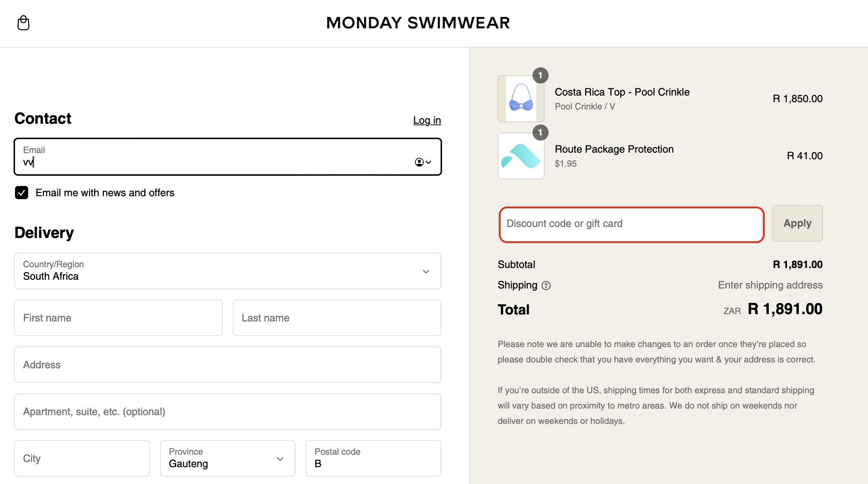
Task: Click the Costa Rica Top product thumbnail
Action: (x=521, y=99)
